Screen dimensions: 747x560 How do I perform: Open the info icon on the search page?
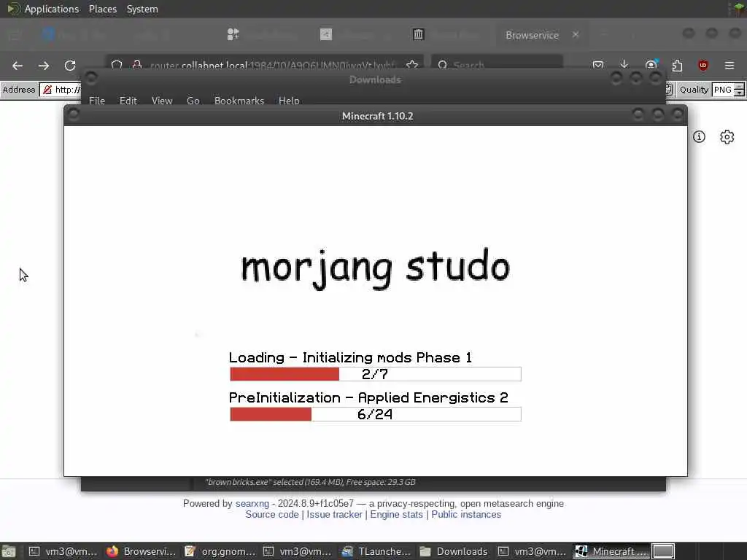(699, 136)
